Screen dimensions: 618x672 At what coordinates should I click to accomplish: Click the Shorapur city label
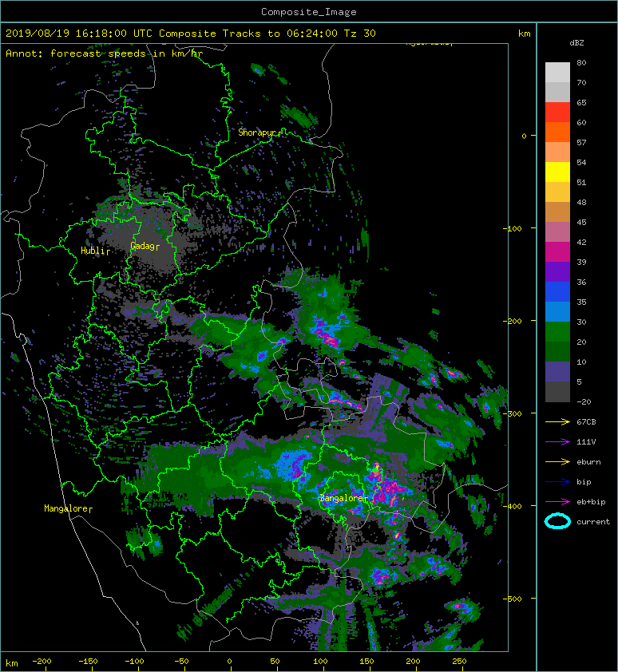(x=259, y=132)
